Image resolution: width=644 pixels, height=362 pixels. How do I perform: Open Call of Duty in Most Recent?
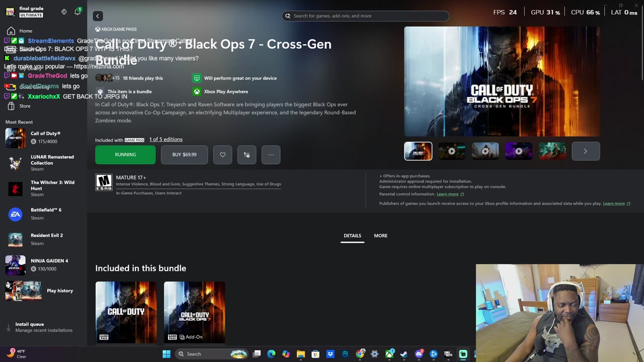pos(43,137)
